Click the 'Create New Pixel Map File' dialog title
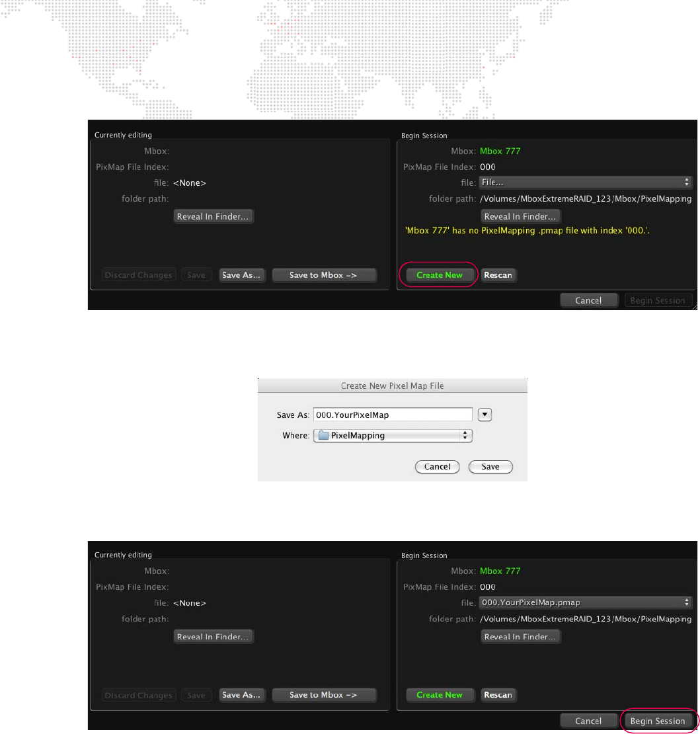 [x=392, y=386]
